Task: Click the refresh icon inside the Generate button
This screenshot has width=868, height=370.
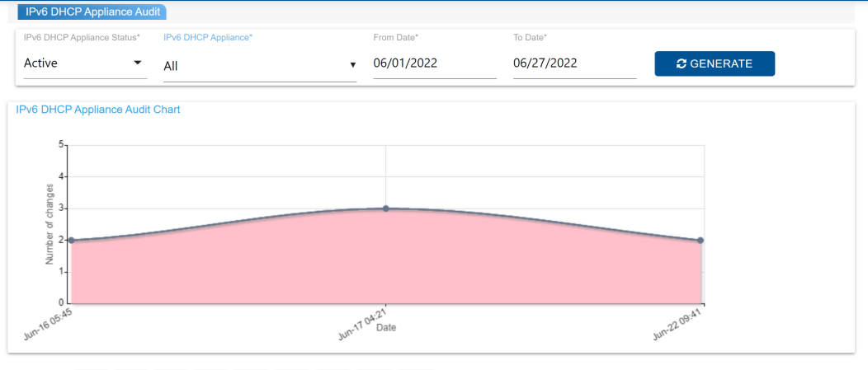Action: tap(681, 63)
